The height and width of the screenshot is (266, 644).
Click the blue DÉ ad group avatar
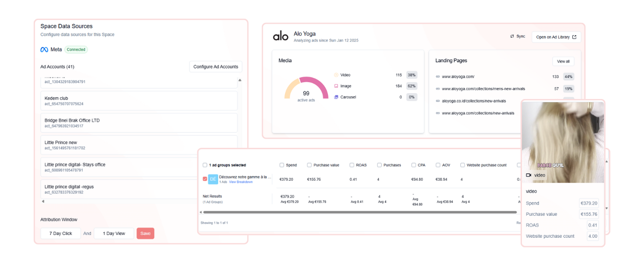pyautogui.click(x=213, y=179)
